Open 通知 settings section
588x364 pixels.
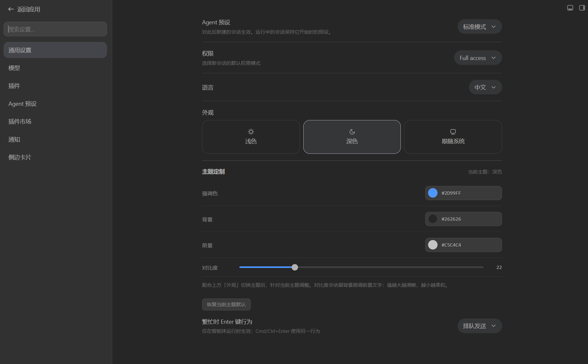click(55, 140)
